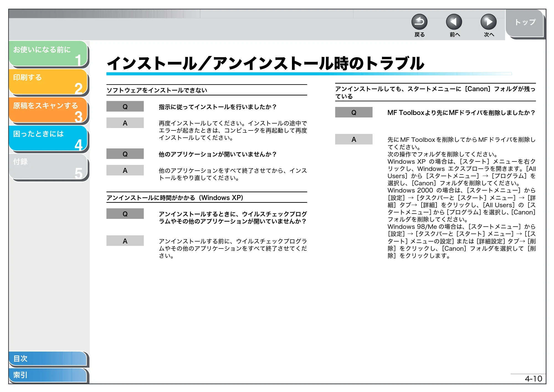Open the トップ tab

[525, 23]
